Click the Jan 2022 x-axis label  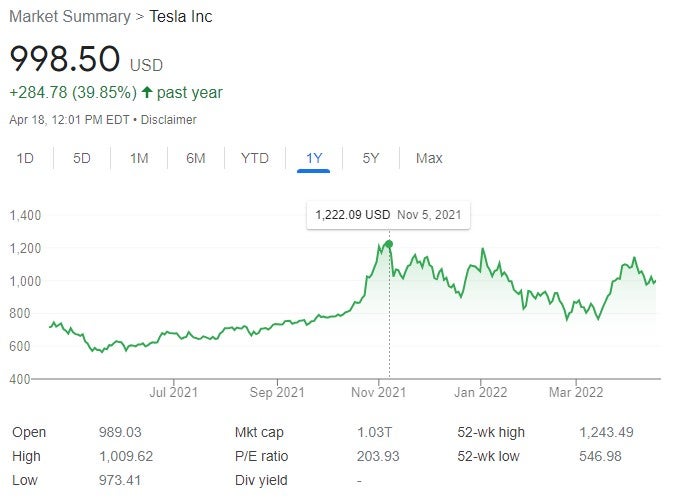click(x=480, y=391)
